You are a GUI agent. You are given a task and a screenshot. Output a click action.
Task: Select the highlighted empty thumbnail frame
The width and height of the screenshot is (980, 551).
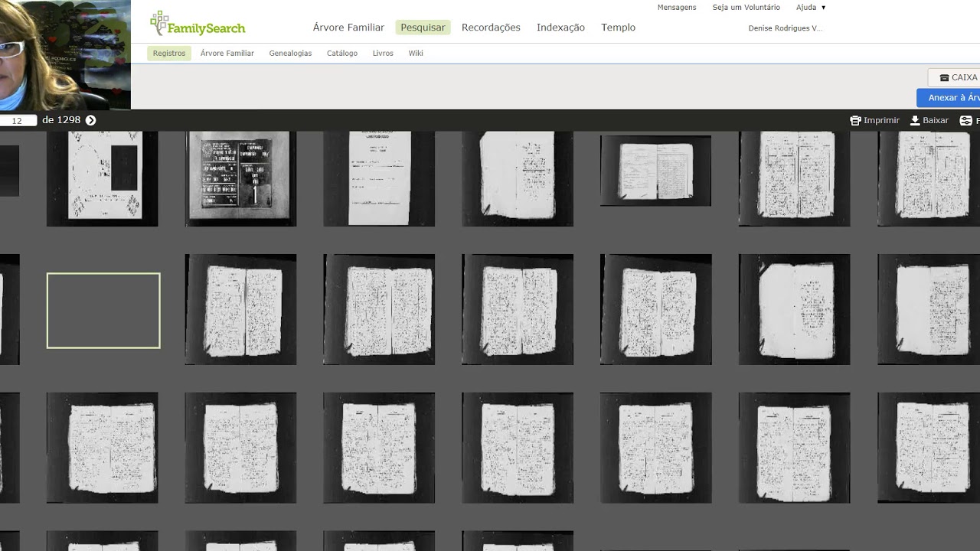(x=103, y=311)
